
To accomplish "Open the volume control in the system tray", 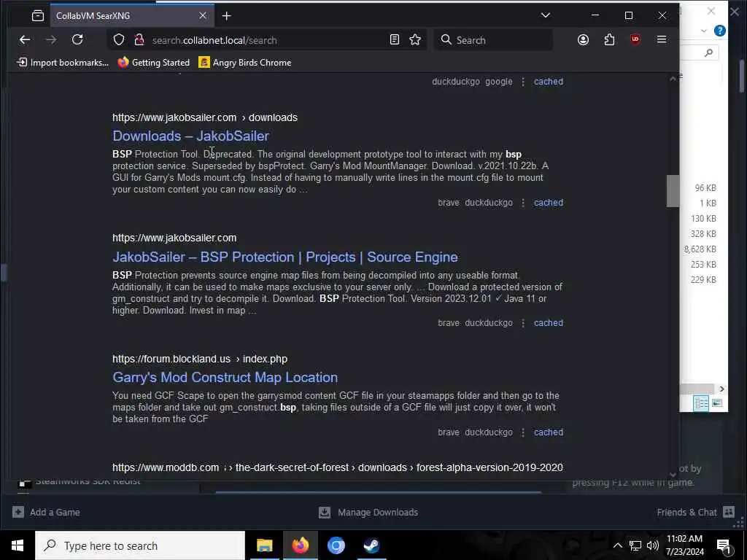I will pos(653,545).
